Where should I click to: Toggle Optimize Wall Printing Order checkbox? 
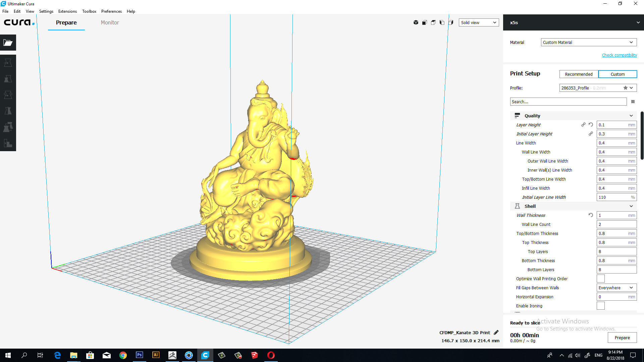pyautogui.click(x=601, y=279)
